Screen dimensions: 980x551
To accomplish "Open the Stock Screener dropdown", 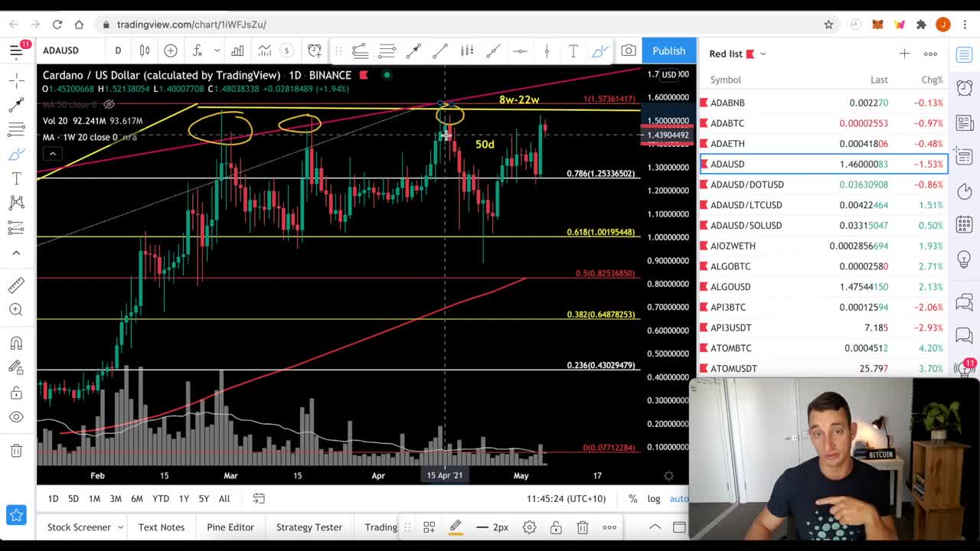I will pos(85,527).
